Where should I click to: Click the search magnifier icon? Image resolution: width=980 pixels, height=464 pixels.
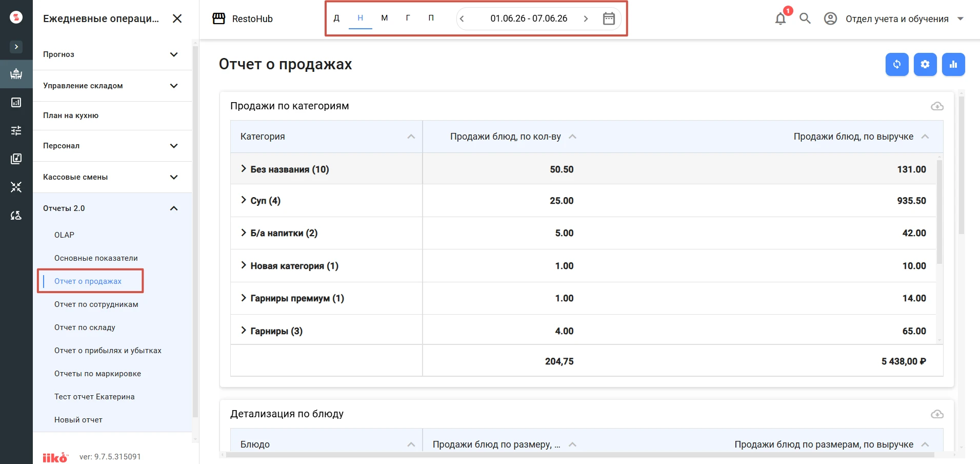[805, 19]
